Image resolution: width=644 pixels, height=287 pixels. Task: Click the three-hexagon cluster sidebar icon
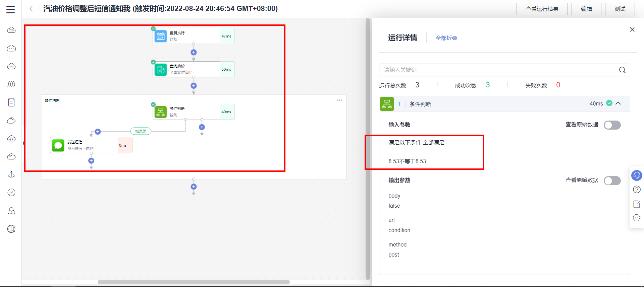(11, 211)
